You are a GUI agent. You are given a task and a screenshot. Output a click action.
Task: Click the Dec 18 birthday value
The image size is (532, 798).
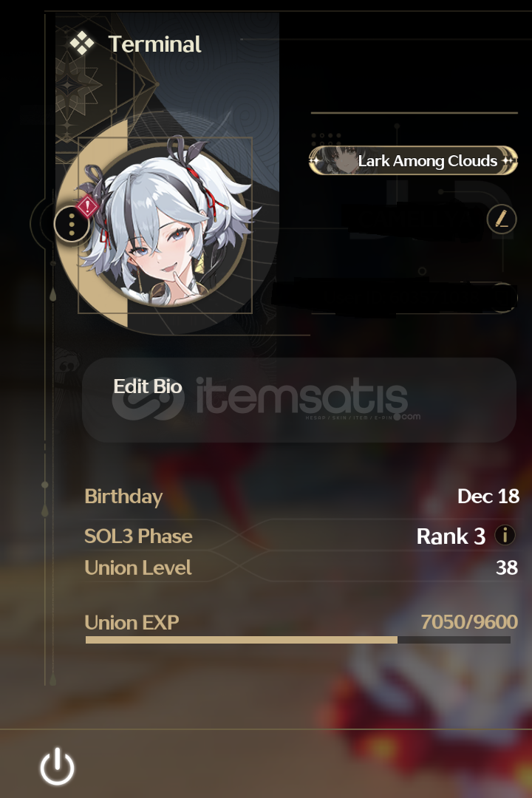tap(488, 497)
